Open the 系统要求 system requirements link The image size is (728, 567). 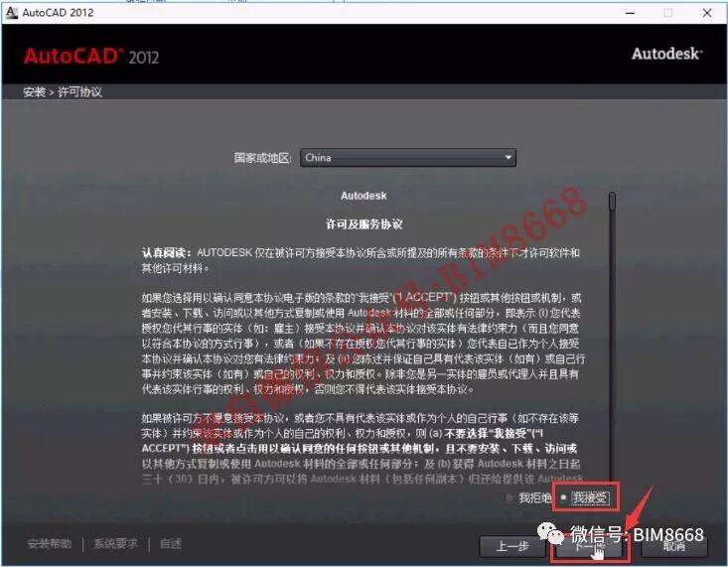coord(115,544)
